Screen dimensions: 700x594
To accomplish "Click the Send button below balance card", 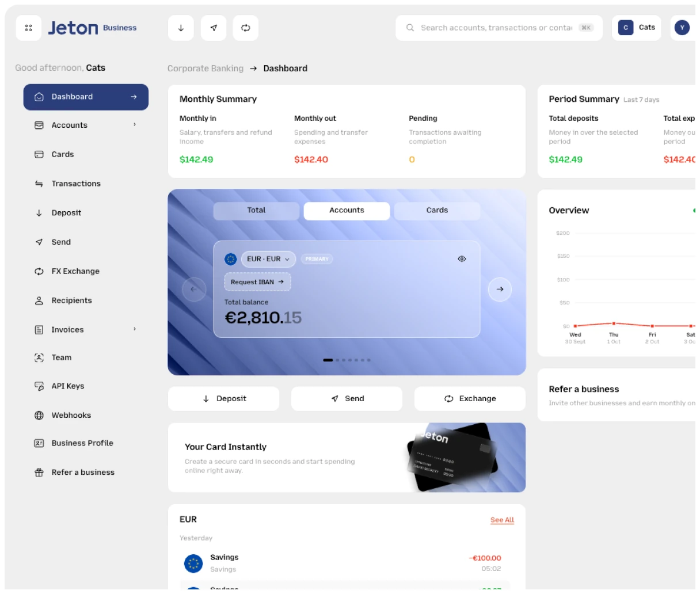I will 347,399.
